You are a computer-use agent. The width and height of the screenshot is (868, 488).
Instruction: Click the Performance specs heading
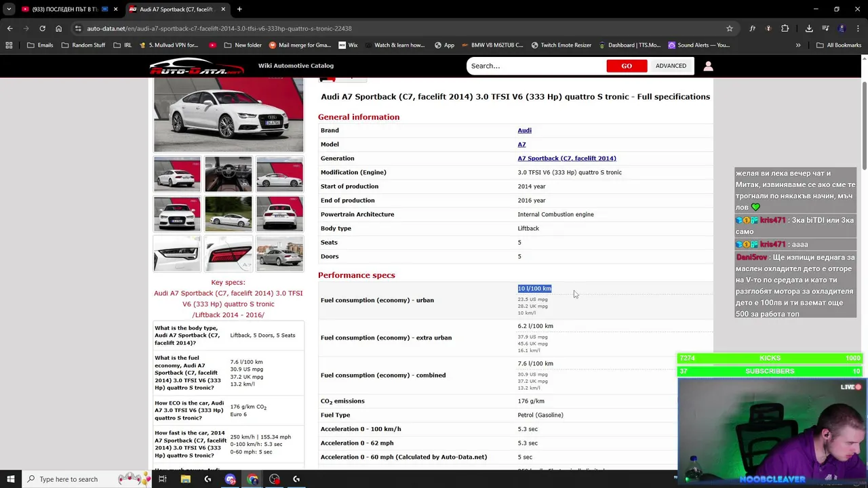[356, 275]
